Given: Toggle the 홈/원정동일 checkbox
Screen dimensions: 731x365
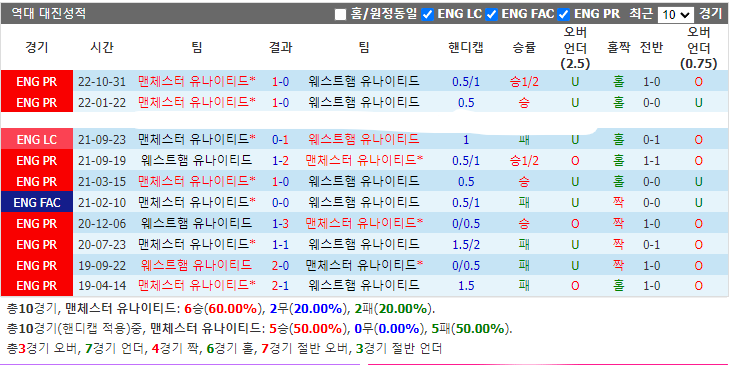Looking at the screenshot, I should point(340,14).
